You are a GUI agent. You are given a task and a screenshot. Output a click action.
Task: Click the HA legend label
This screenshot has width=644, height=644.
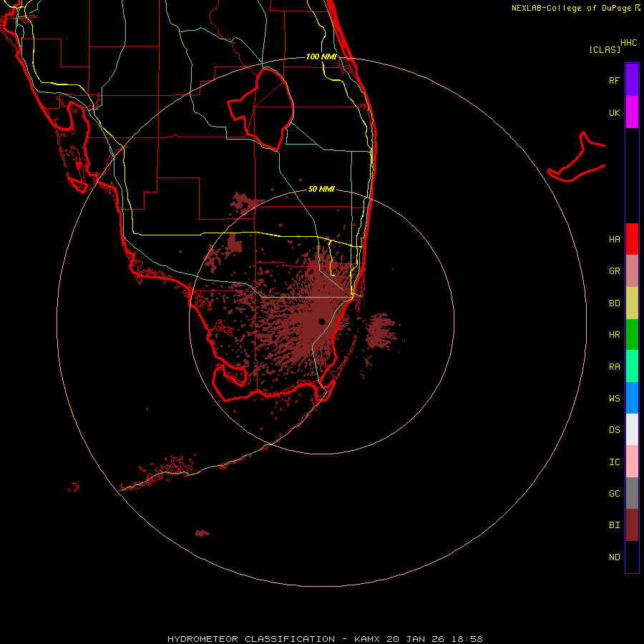(614, 240)
